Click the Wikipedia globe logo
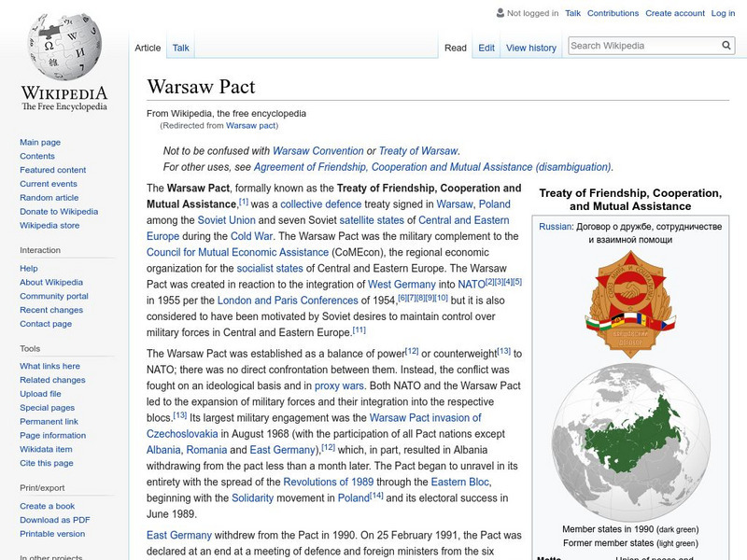Viewport: 747px width, 560px height. click(64, 47)
